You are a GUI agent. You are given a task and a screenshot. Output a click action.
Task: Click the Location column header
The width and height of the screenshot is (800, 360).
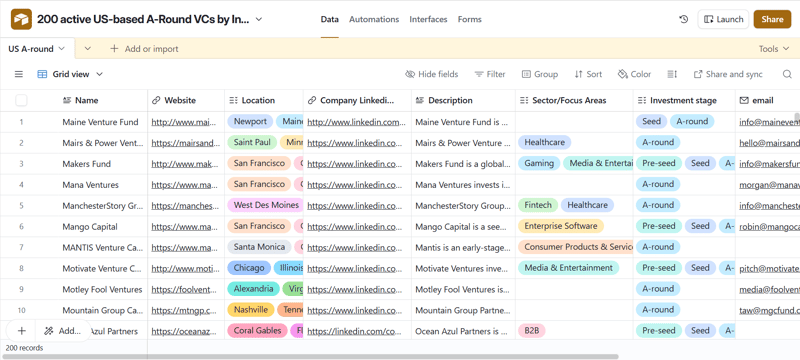[264, 100]
